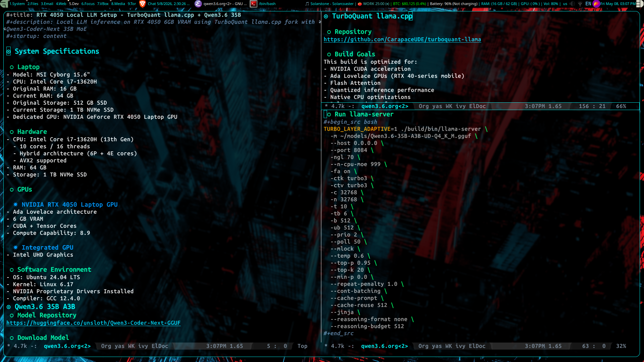Click the Top position indicator in the left mode line
This screenshot has height=362, width=644.
coord(302,346)
